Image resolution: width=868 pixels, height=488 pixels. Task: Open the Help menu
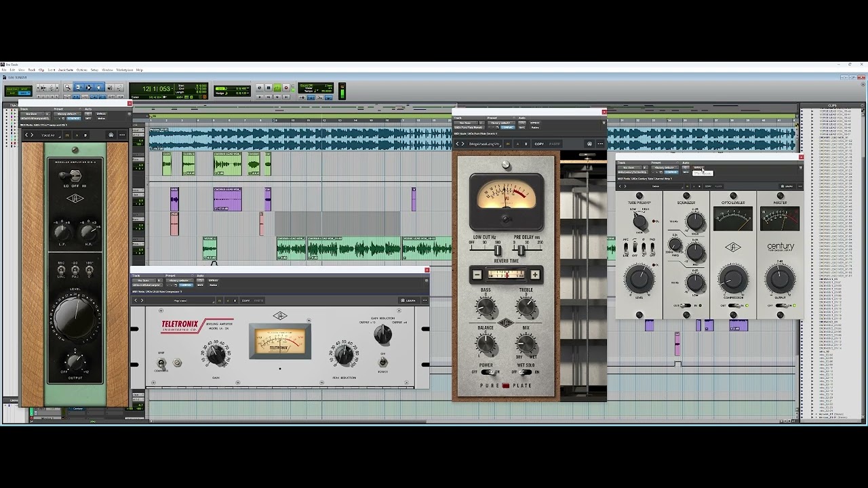click(140, 70)
